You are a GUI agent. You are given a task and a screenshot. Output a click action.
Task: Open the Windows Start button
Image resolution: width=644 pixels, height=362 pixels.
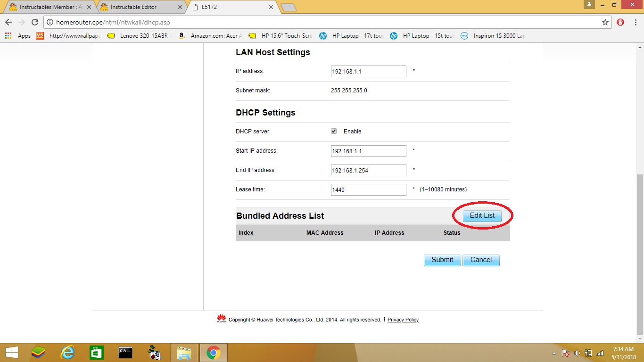[x=11, y=353]
